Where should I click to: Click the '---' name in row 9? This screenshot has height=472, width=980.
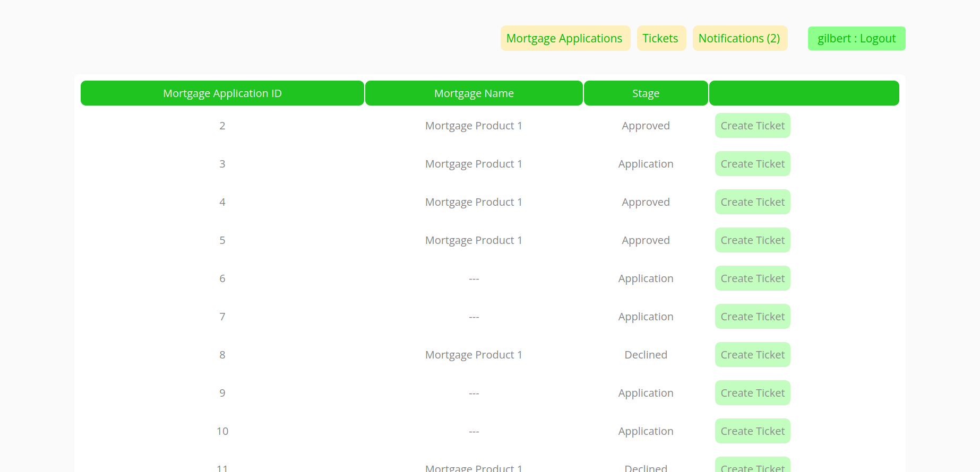(474, 393)
